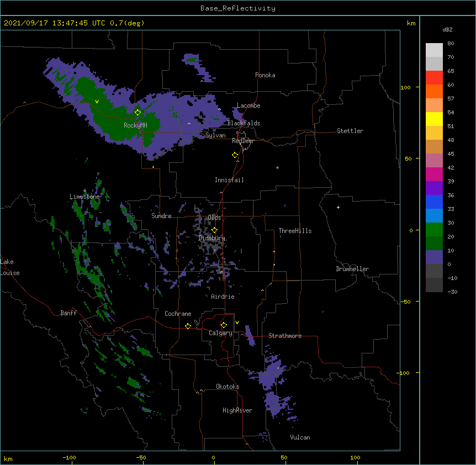Click the Cochrane town label

(x=178, y=314)
